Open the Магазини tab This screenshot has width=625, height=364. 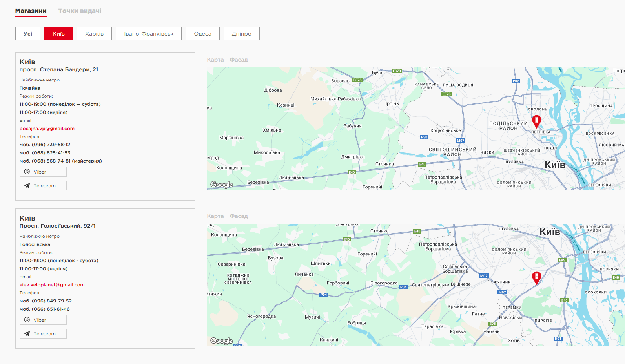(x=31, y=11)
